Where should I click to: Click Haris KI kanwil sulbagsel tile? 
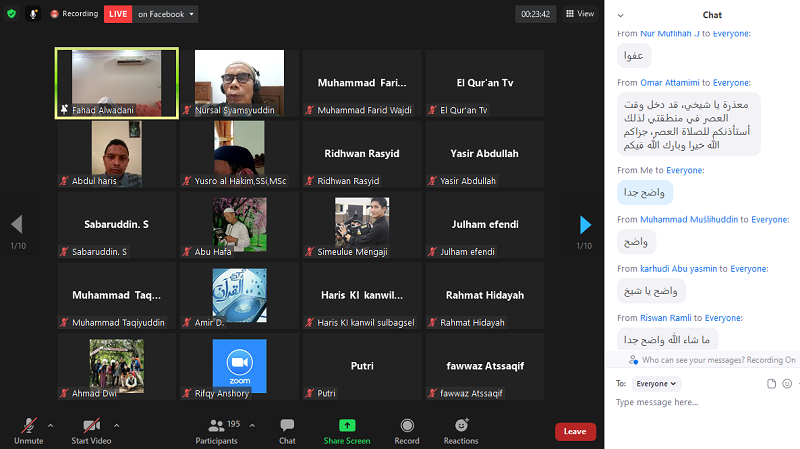pyautogui.click(x=362, y=296)
